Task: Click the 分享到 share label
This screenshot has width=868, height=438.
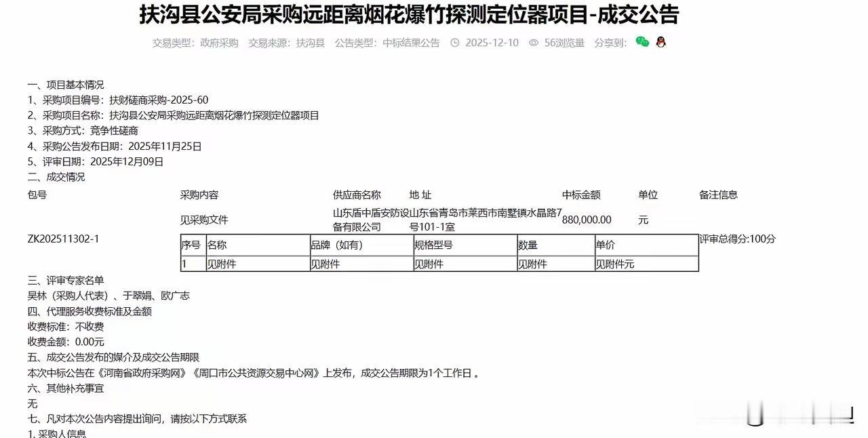Action: click(x=608, y=43)
